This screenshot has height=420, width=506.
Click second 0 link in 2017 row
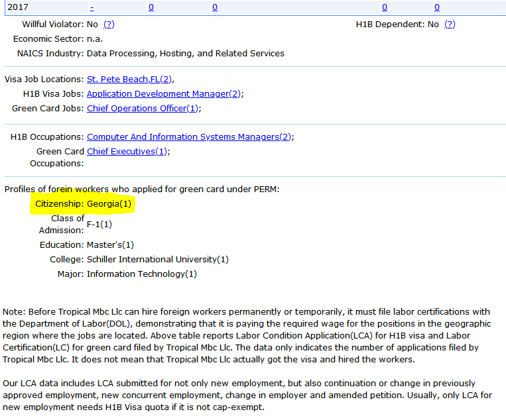click(x=215, y=7)
